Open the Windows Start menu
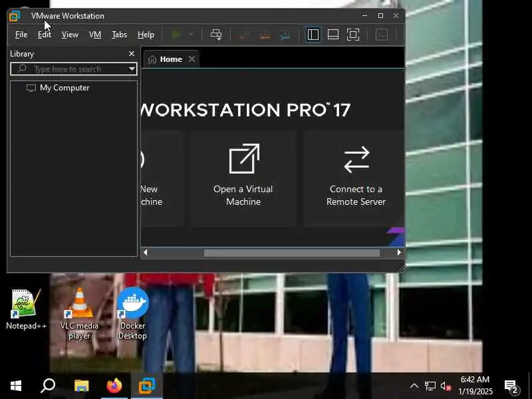The image size is (532, 399). [x=15, y=386]
